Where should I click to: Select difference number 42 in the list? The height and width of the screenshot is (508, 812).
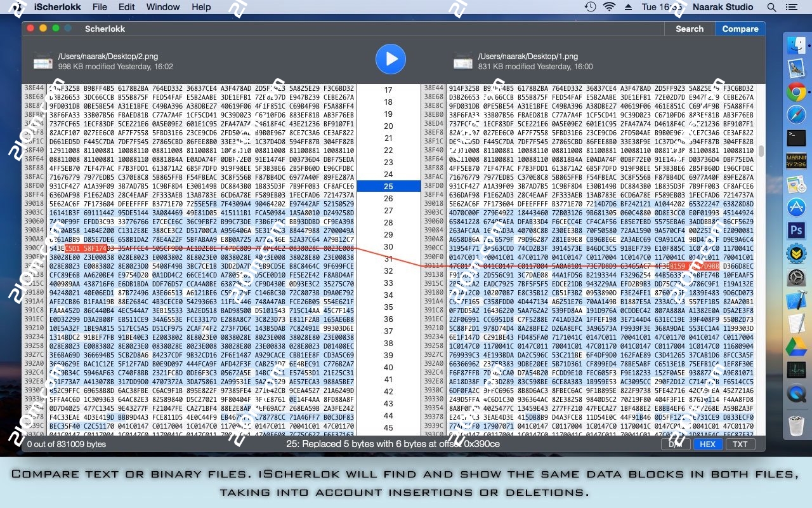[389, 391]
